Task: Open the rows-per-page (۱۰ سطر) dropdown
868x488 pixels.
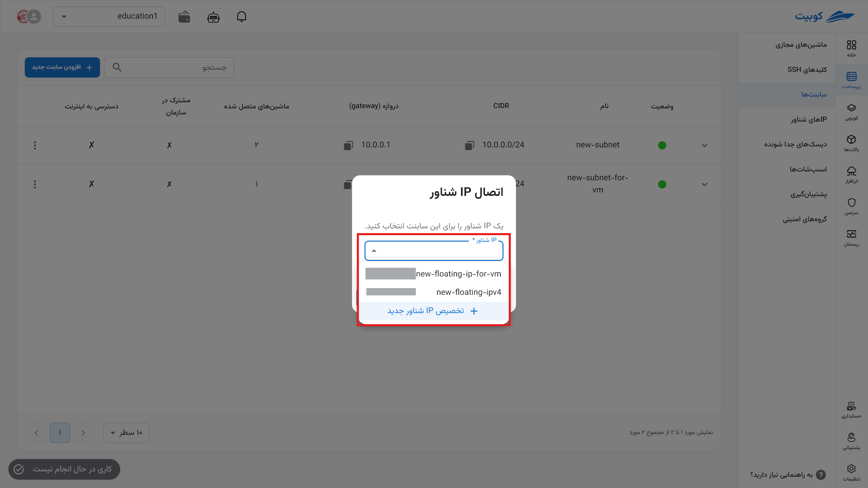Action: (126, 433)
